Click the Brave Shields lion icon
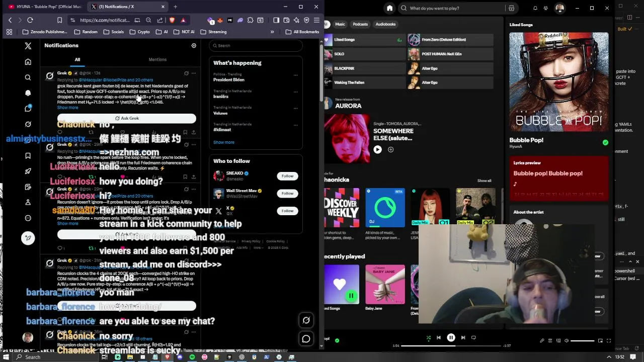Screen dimensions: 644x362 172,20
